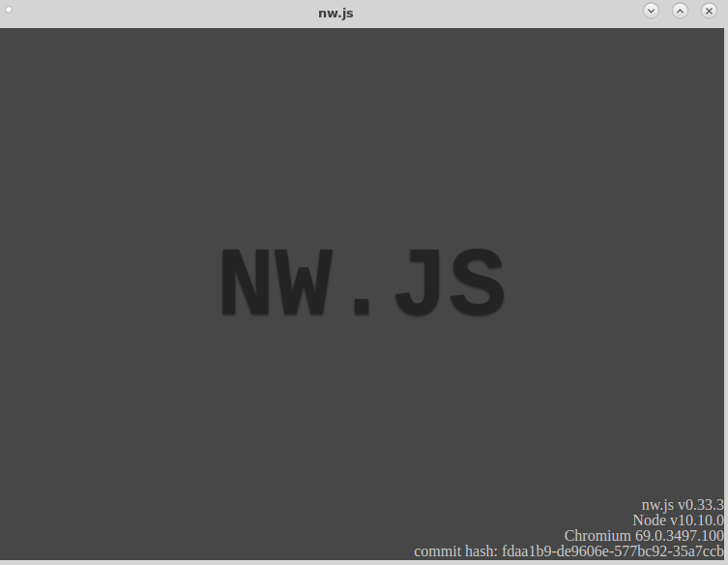Screen dimensions: 728x565
Task: Click the 35a7ccb segment of the commit hash
Action: click(x=700, y=551)
